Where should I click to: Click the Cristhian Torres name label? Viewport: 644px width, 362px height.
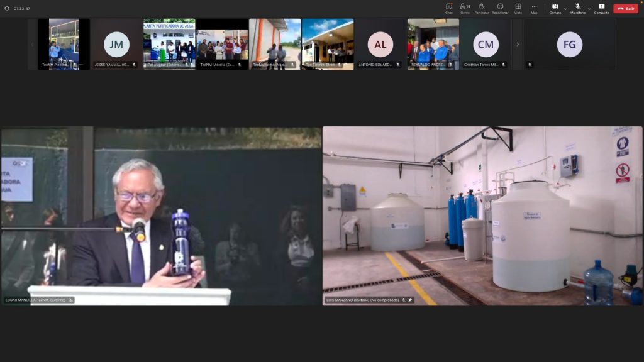pos(481,65)
